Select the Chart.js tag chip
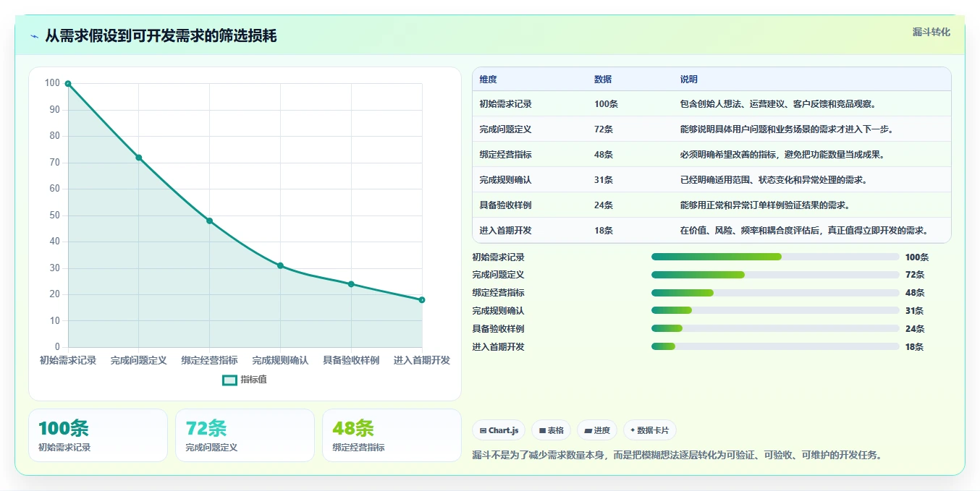Image resolution: width=980 pixels, height=491 pixels. [x=499, y=430]
